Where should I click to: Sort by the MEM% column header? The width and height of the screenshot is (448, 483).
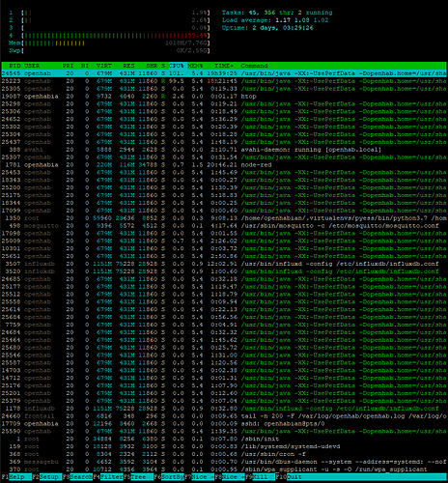pos(195,66)
